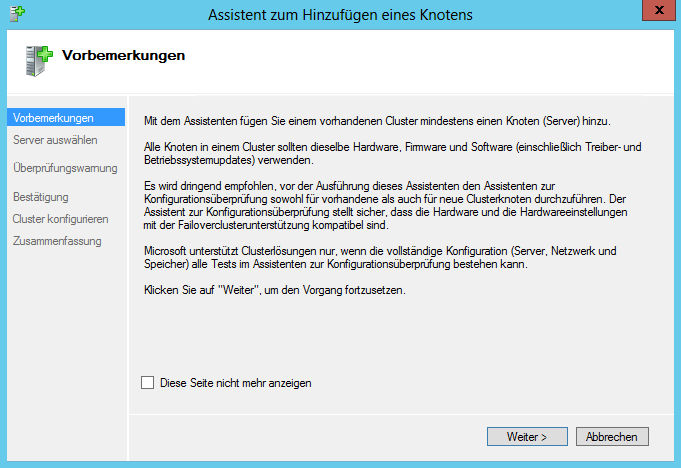The height and width of the screenshot is (468, 681).
Task: Go to the Server auswählen step
Action: pos(55,140)
